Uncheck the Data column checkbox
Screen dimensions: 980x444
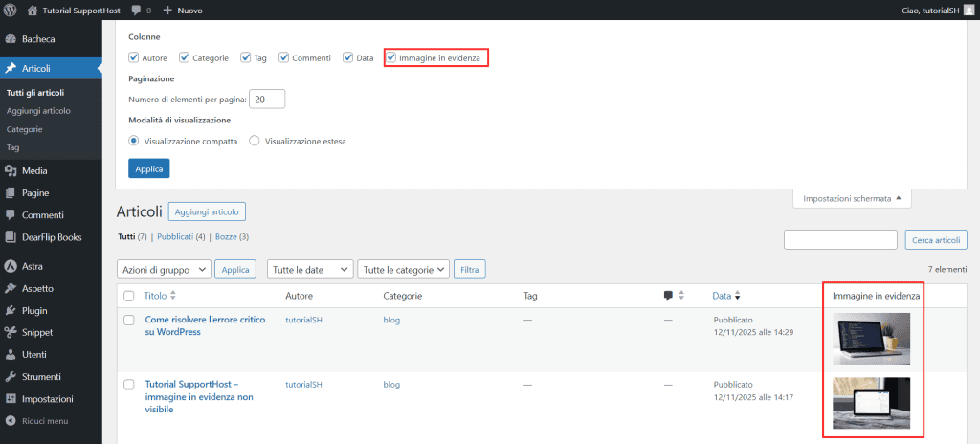point(348,57)
